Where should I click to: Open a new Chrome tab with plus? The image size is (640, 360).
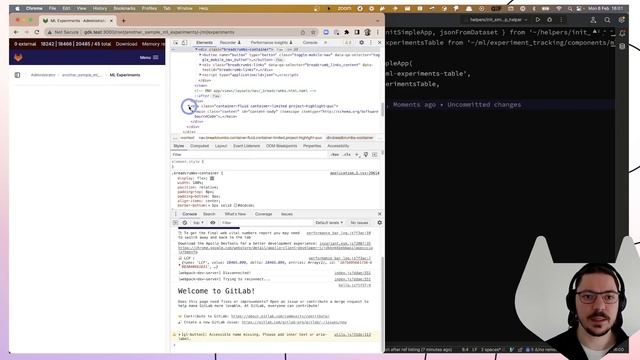123,20
